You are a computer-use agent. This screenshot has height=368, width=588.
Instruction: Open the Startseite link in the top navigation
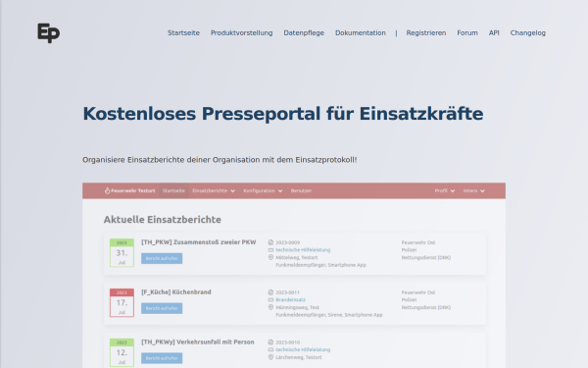point(183,33)
